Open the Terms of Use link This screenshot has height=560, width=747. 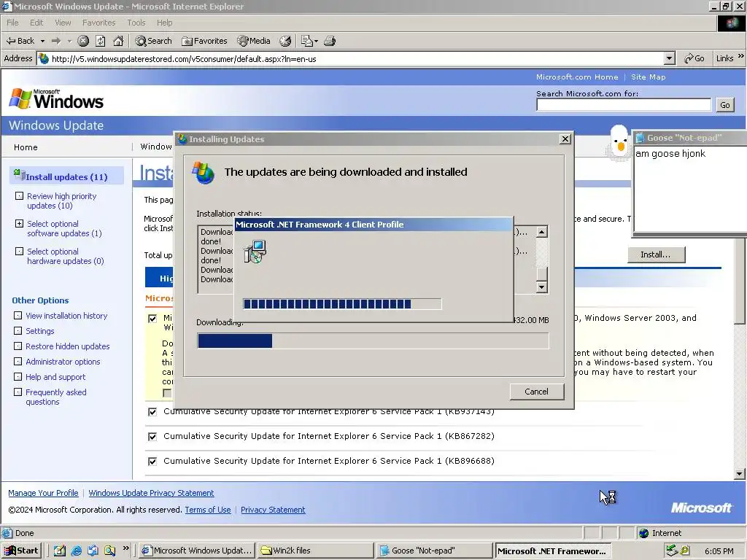pos(208,510)
